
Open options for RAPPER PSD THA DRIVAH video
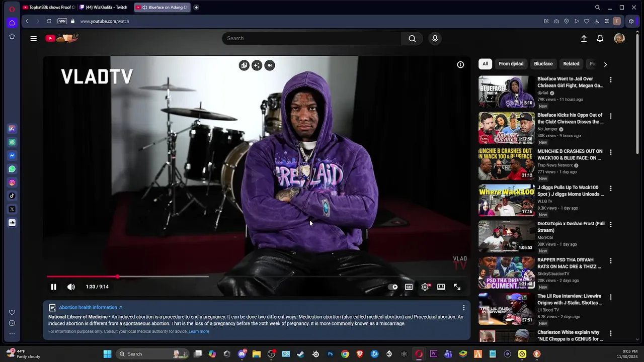611,260
